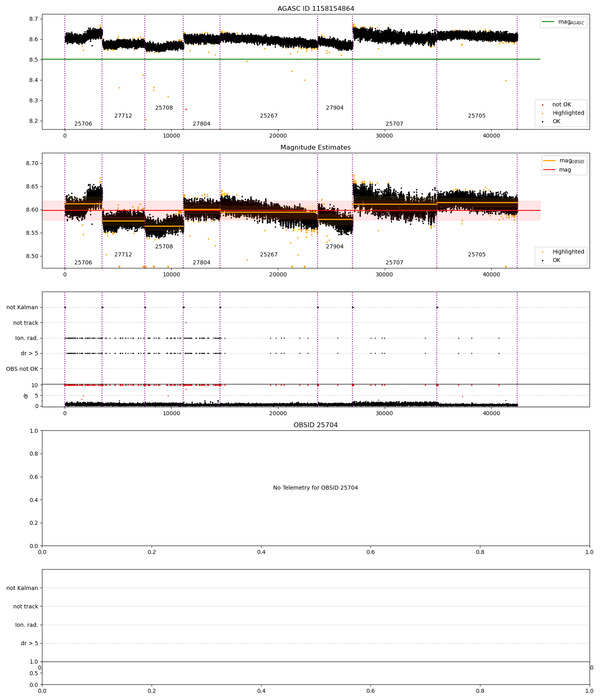Select OBSID label 27904 in the top plot
Viewport: 600px width, 700px height.
coord(335,108)
